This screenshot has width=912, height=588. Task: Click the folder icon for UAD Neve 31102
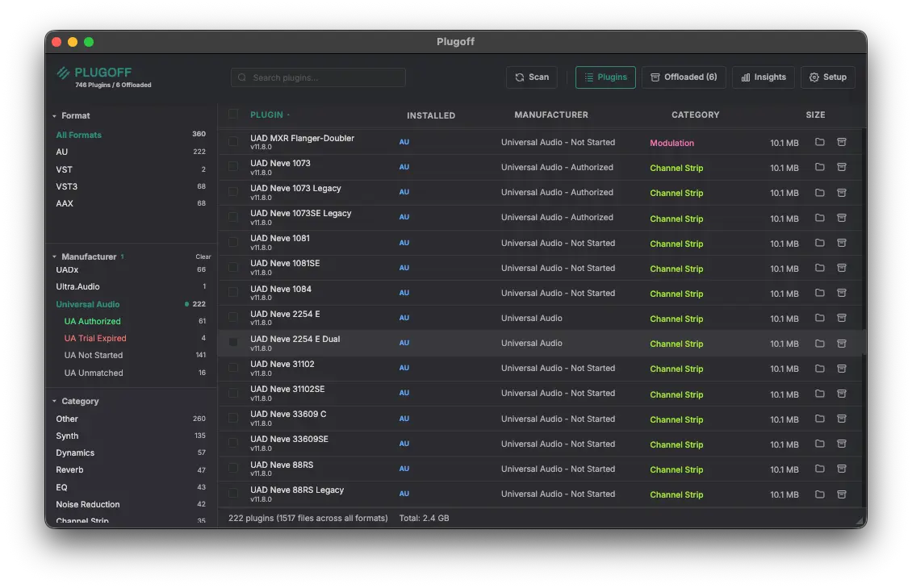point(819,368)
